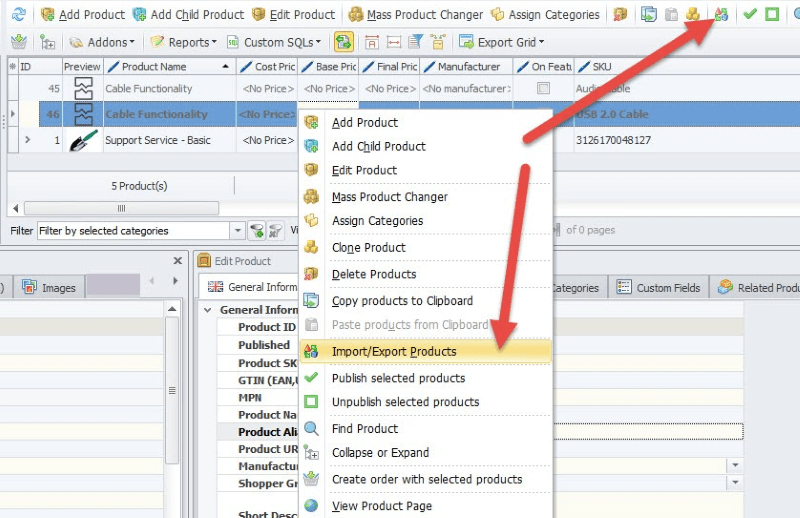Image resolution: width=800 pixels, height=518 pixels.
Task: Click the green Publish checkmark toolbar icon
Action: 750,15
